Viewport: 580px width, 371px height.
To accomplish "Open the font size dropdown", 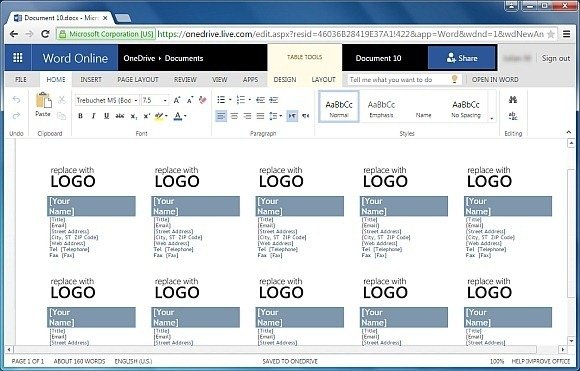I will [165, 100].
